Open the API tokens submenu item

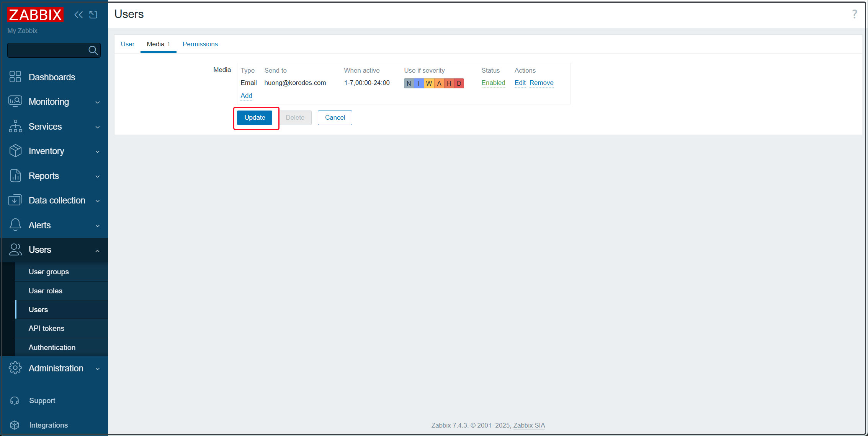[46, 328]
